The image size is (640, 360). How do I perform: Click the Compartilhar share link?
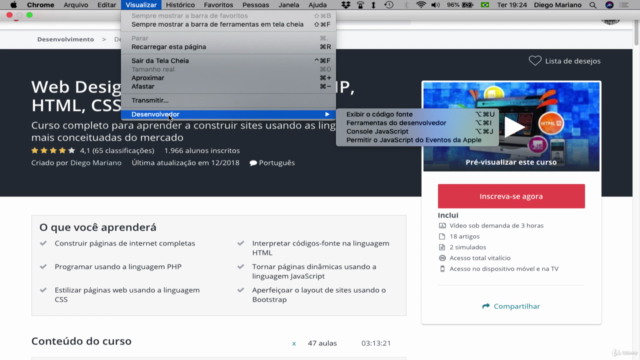[x=517, y=306]
